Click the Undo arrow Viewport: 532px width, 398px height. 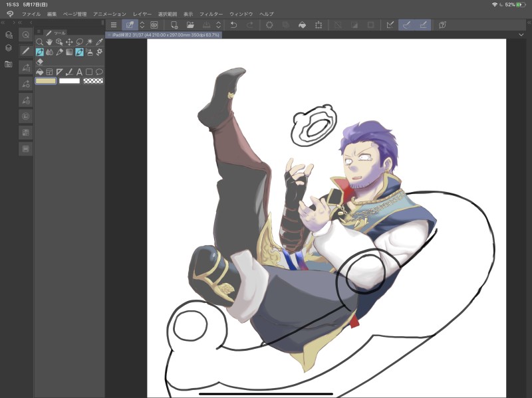[x=233, y=25]
